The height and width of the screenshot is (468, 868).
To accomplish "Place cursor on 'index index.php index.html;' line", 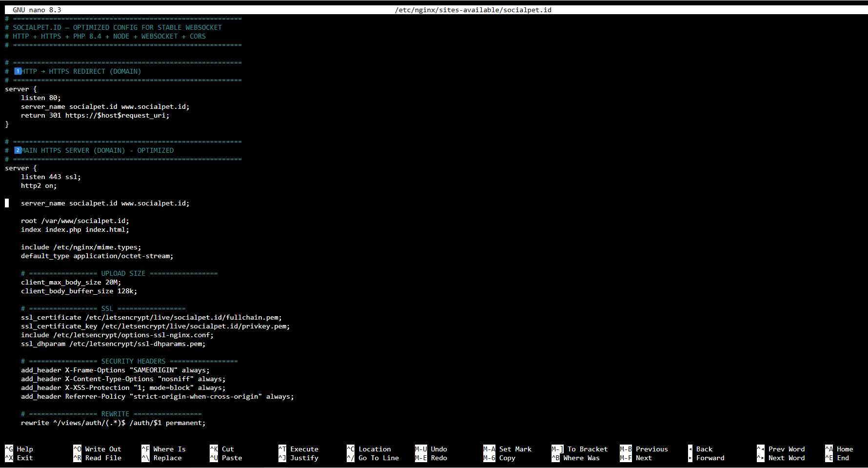I will [x=75, y=229].
